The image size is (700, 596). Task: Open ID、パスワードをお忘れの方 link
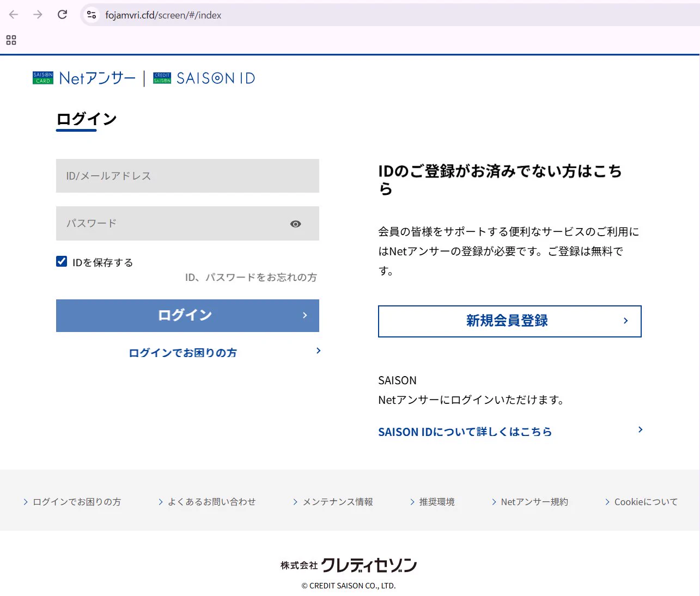click(251, 278)
